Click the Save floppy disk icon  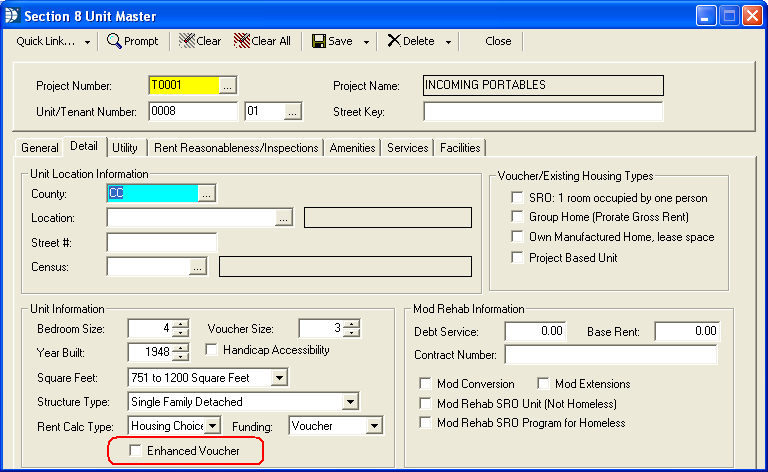319,41
